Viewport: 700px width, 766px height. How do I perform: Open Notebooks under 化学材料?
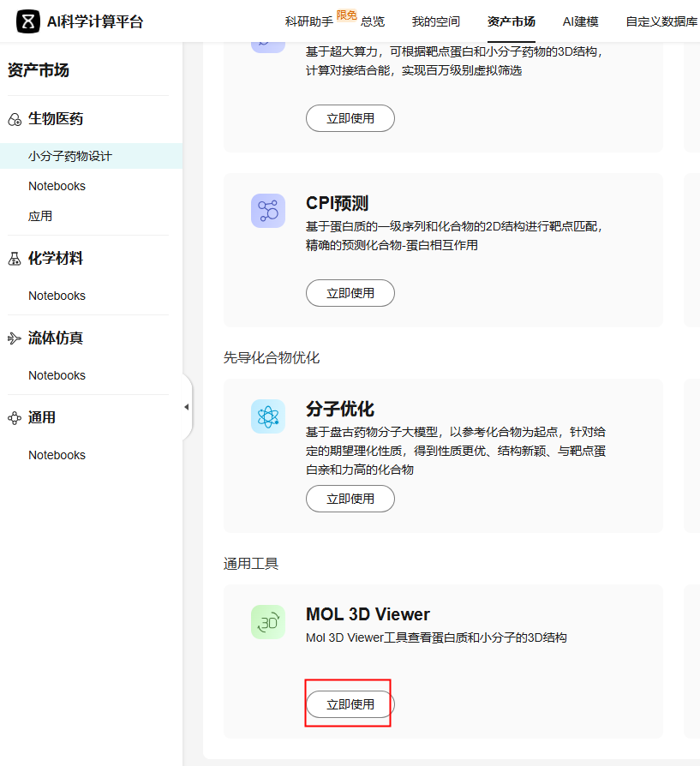(x=57, y=296)
